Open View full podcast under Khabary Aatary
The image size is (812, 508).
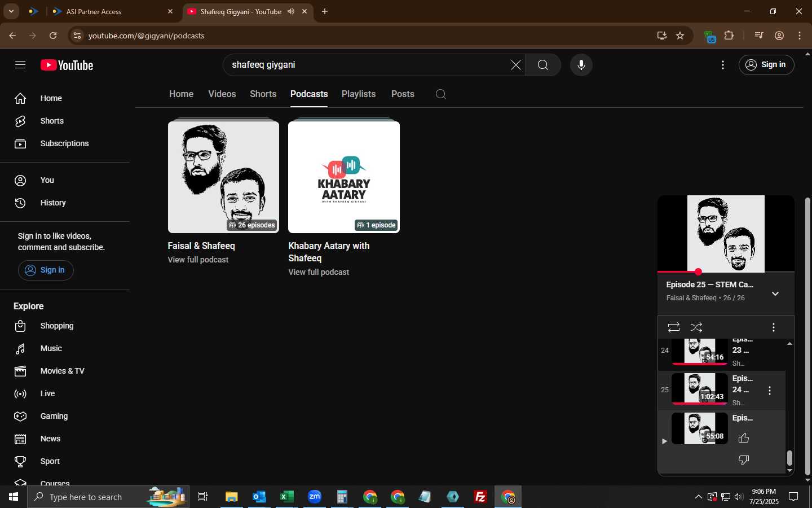pyautogui.click(x=319, y=272)
